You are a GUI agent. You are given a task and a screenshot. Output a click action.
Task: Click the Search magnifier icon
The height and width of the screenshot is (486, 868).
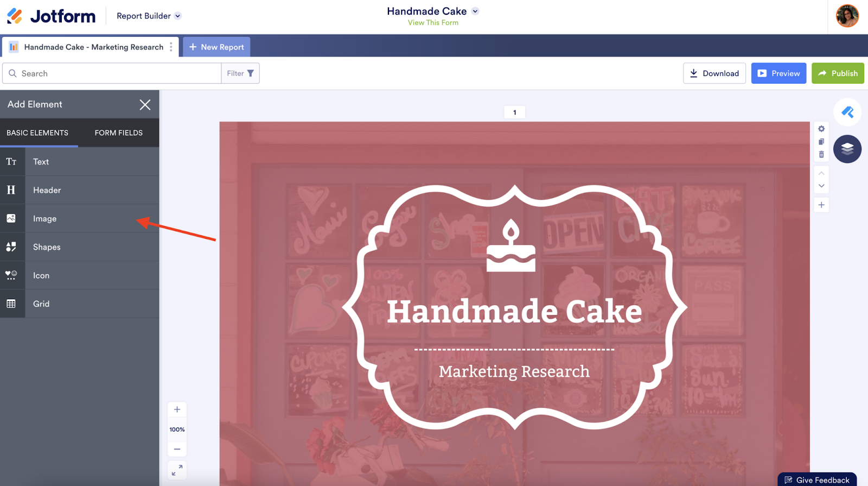[x=12, y=73]
